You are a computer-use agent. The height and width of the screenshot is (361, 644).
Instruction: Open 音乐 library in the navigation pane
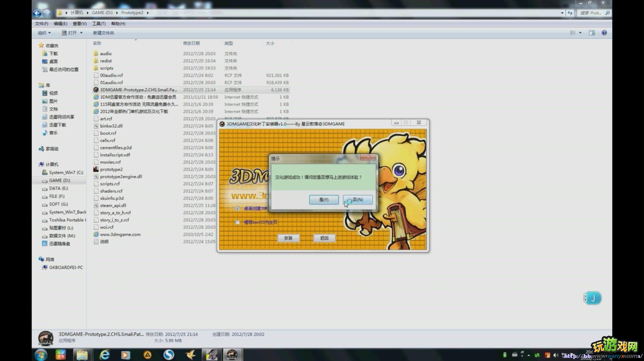tap(53, 133)
